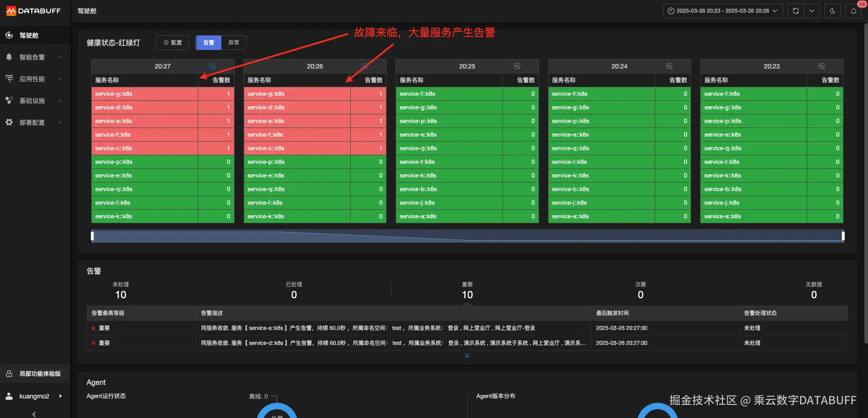Filter alerts by 重要 count 10
Screen dimensions: 868x418
coord(467,290)
